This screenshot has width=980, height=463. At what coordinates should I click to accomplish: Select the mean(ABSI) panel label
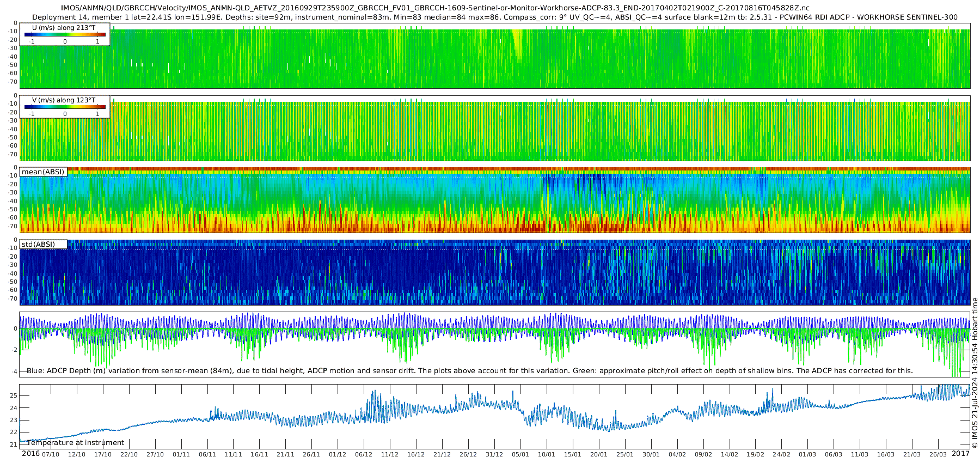tap(43, 172)
